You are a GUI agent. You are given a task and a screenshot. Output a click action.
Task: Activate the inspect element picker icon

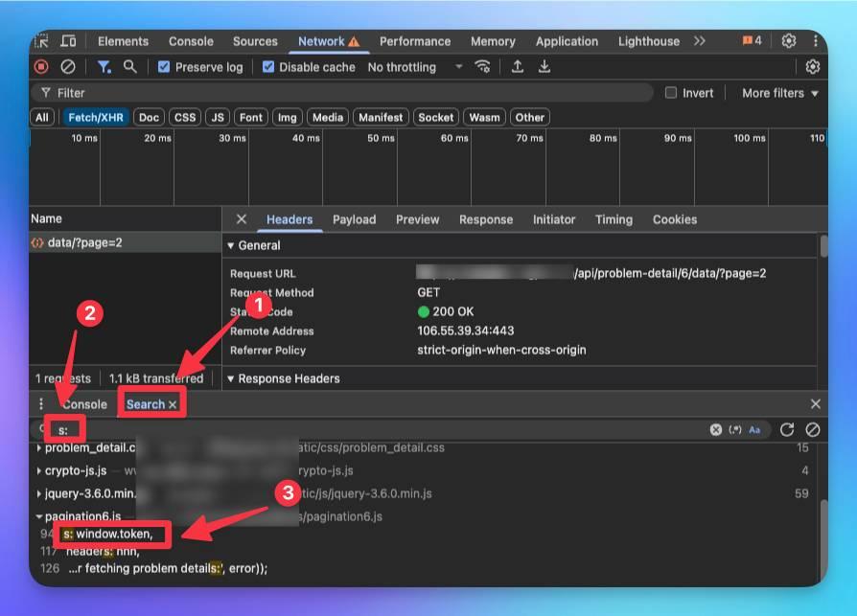point(42,41)
